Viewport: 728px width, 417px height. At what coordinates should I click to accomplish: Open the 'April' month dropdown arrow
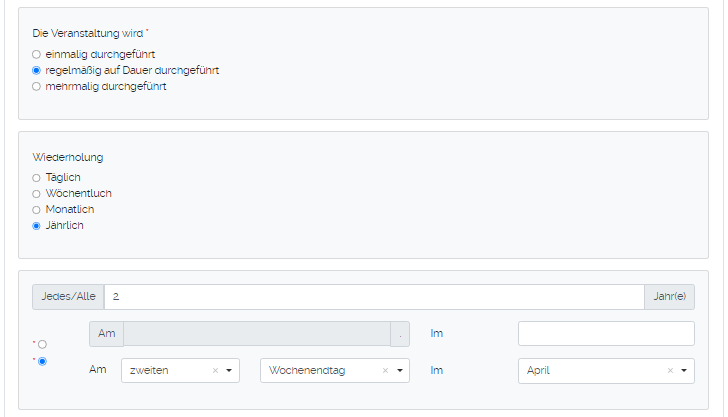point(685,371)
